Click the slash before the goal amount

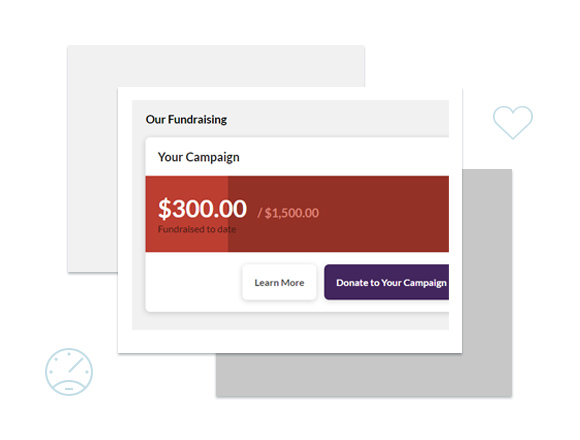[260, 213]
